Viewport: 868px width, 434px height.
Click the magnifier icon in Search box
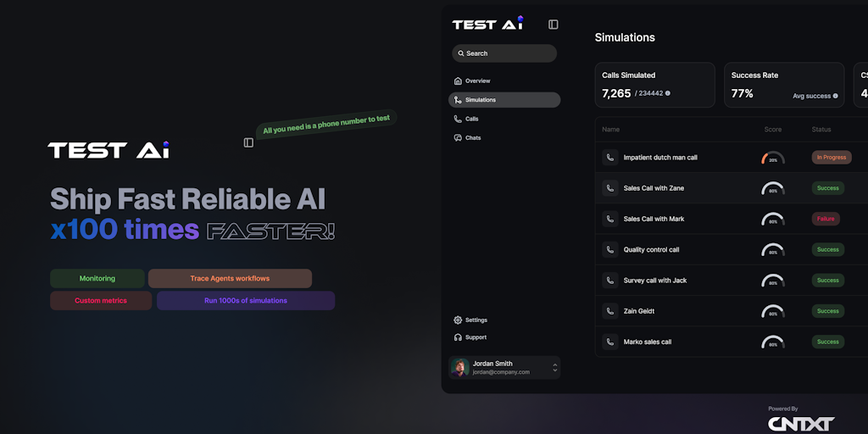click(x=461, y=53)
